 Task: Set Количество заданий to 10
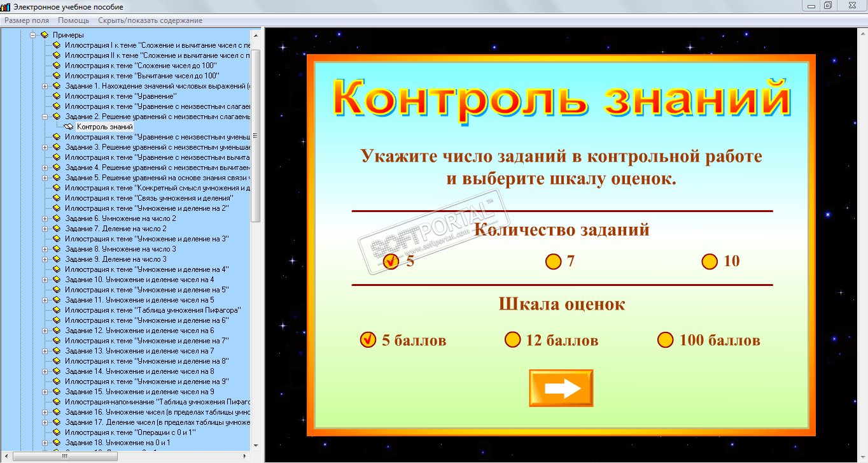pyautogui.click(x=710, y=261)
